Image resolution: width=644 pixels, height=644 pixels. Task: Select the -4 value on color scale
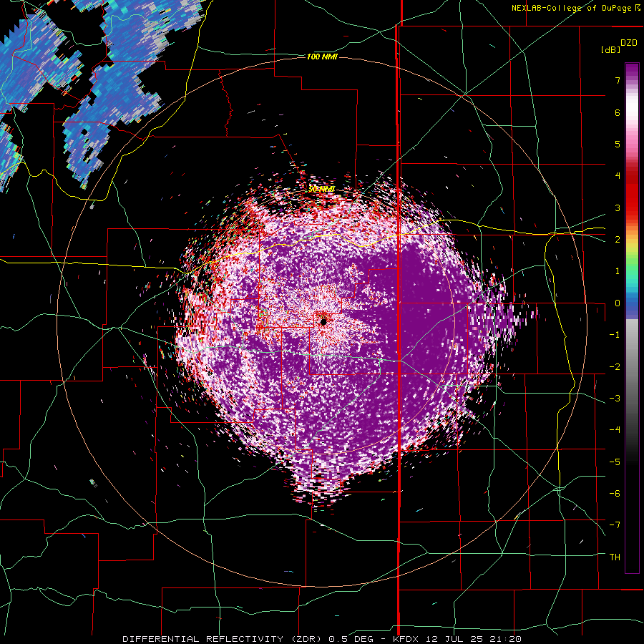coord(615,430)
